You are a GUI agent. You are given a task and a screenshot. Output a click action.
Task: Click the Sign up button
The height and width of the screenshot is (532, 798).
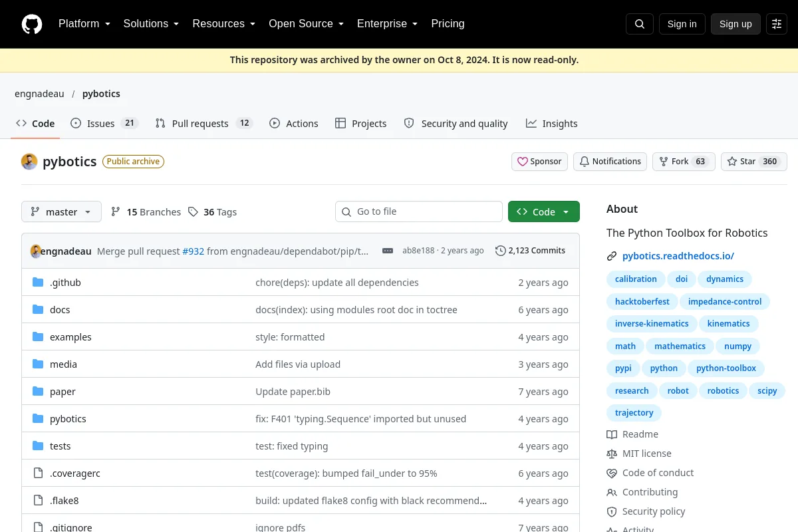coord(735,24)
